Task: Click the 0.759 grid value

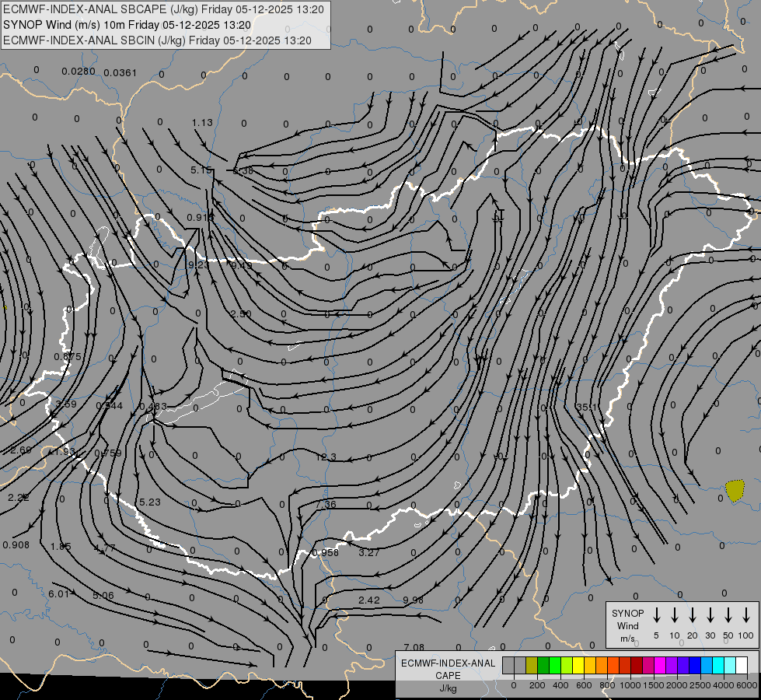Action: click(x=108, y=453)
